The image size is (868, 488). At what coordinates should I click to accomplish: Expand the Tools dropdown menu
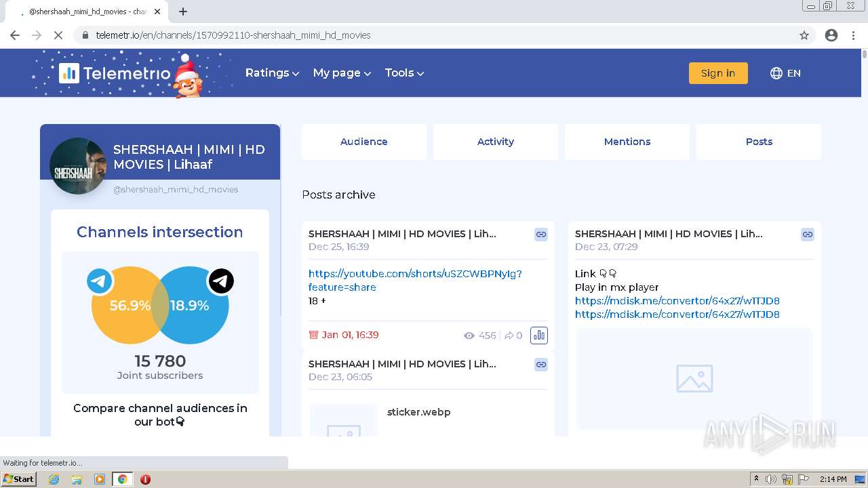[x=404, y=73]
